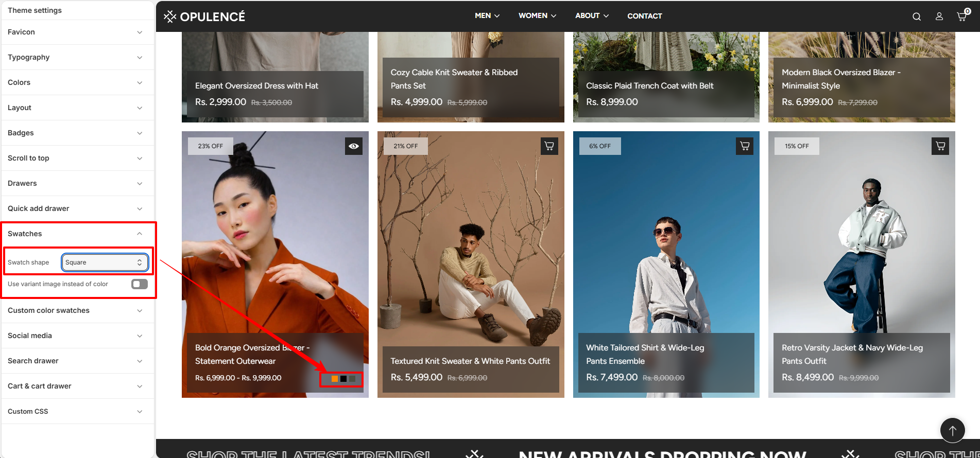Click the scroll to top arrow button
The height and width of the screenshot is (458, 980).
click(x=953, y=430)
